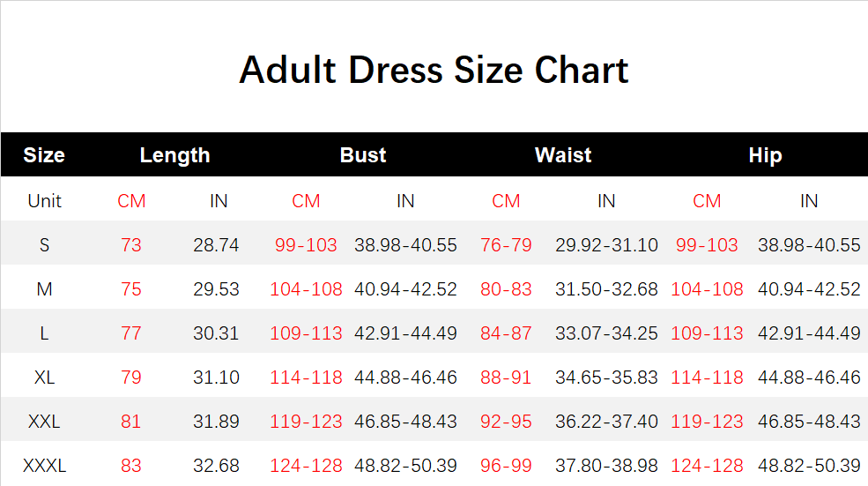Screen dimensions: 868x486
Task: Select the Bust column header
Action: [363, 155]
